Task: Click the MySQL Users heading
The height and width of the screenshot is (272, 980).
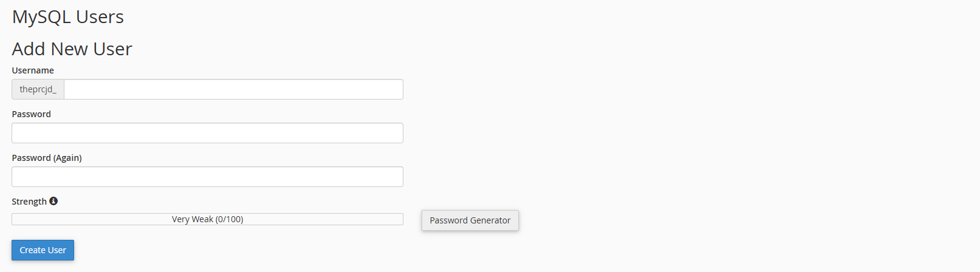Action: click(x=68, y=17)
